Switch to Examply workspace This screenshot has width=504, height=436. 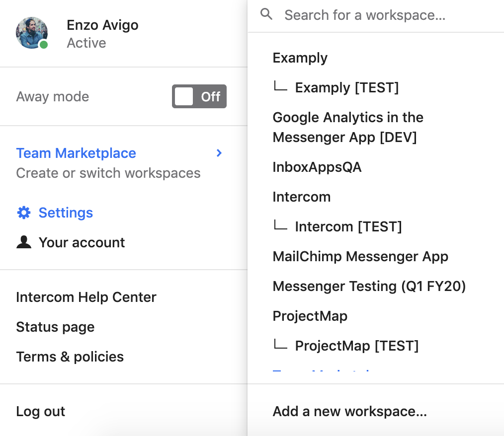pyautogui.click(x=300, y=58)
